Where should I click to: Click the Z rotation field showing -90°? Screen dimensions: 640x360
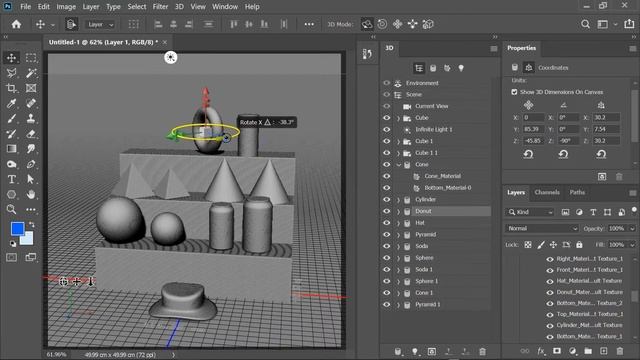click(568, 141)
